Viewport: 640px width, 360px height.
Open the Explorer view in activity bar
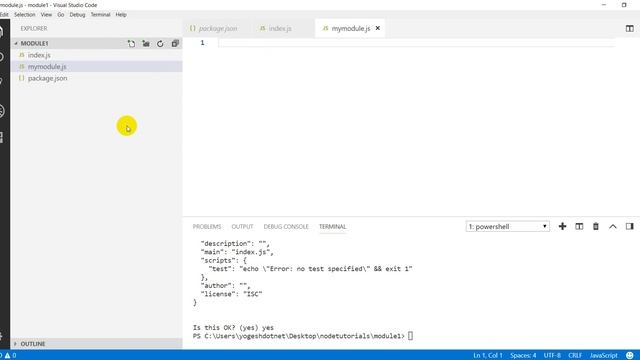tap(2, 31)
